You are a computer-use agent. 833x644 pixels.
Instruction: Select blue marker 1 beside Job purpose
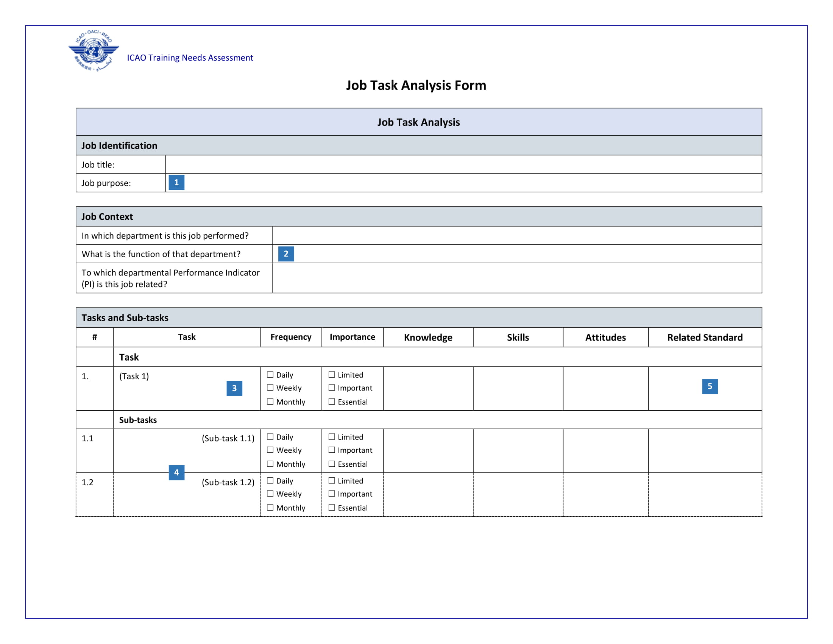click(x=176, y=183)
